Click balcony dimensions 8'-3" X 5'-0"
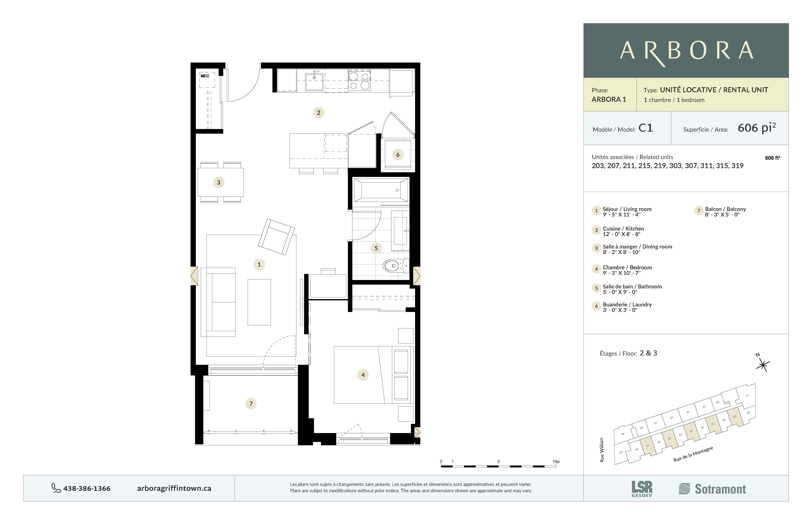Image resolution: width=812 pixels, height=525 pixels. [x=722, y=215]
